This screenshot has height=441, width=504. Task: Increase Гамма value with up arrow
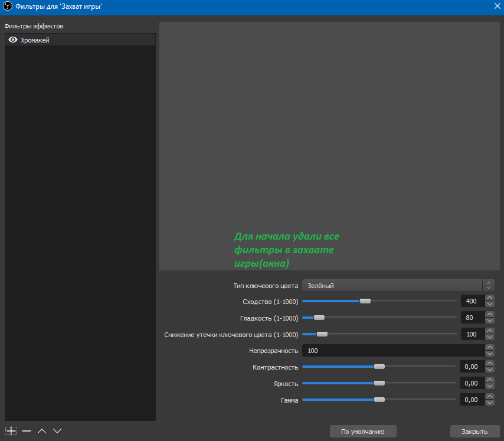(490, 397)
